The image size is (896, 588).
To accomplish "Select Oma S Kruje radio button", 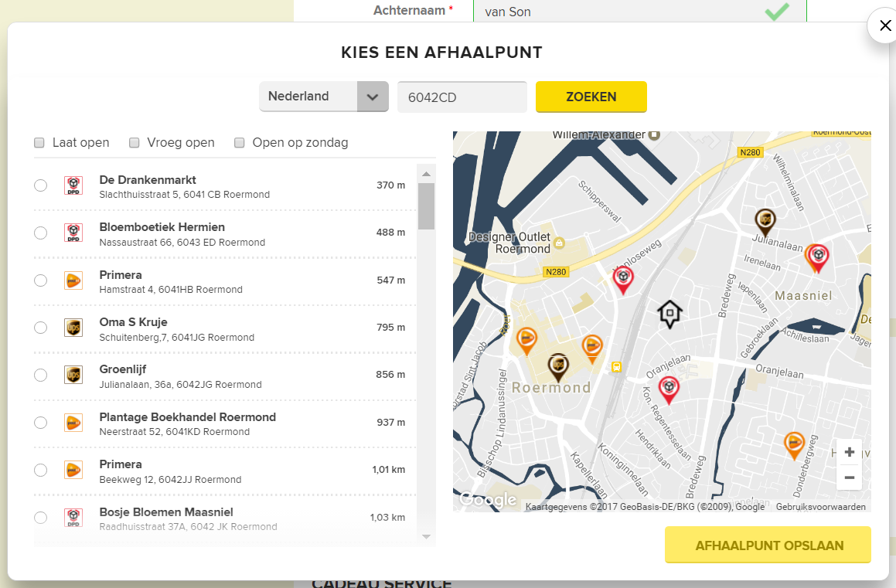I will [40, 328].
